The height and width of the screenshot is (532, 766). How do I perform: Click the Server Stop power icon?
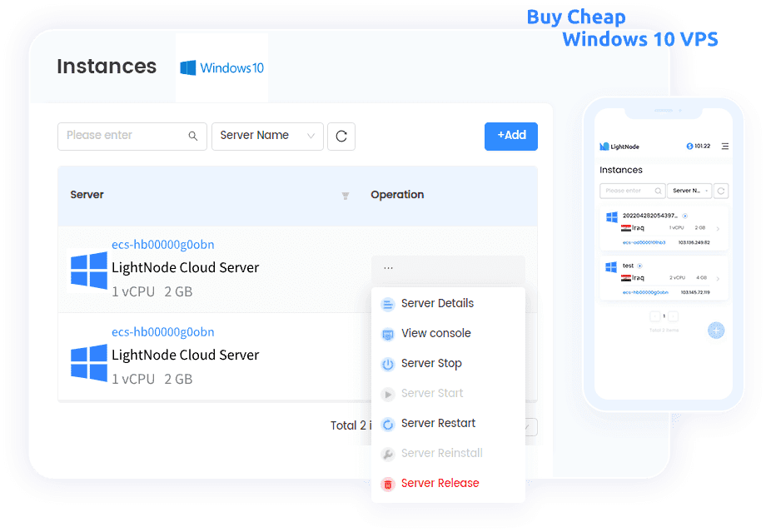387,363
